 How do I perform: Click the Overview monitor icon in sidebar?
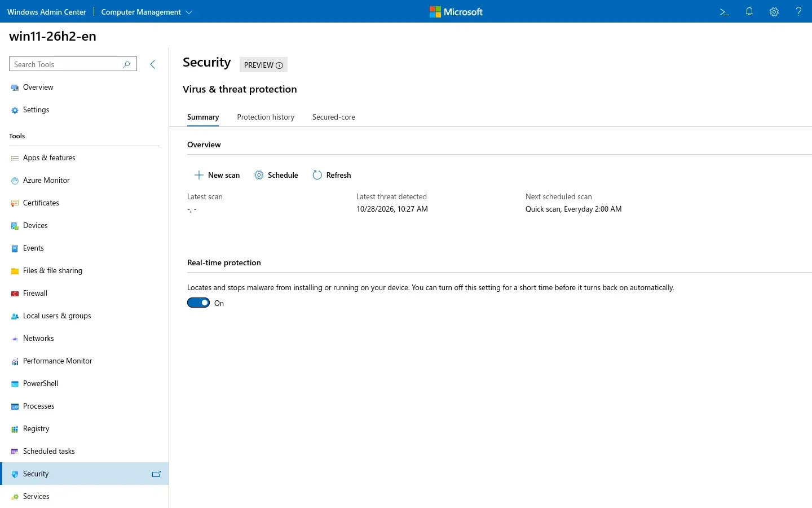click(15, 87)
